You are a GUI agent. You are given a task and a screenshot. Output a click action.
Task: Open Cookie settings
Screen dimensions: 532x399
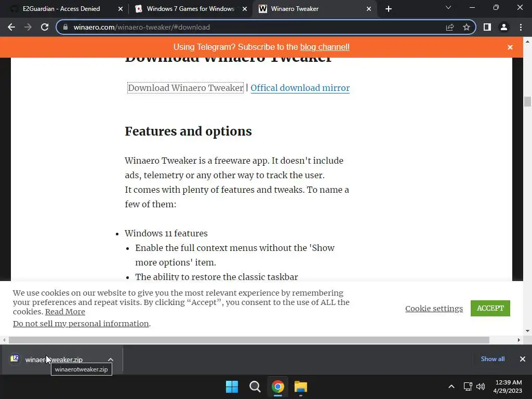434,309
